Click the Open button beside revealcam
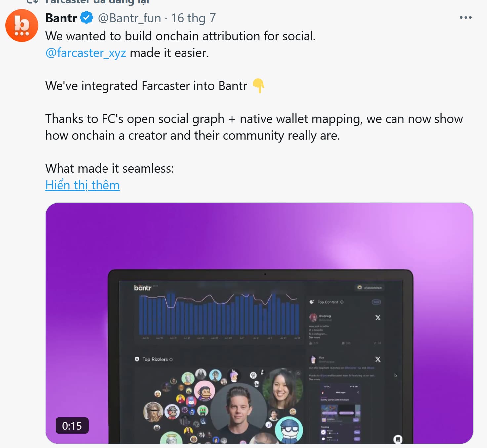The image size is (495, 448). click(356, 420)
